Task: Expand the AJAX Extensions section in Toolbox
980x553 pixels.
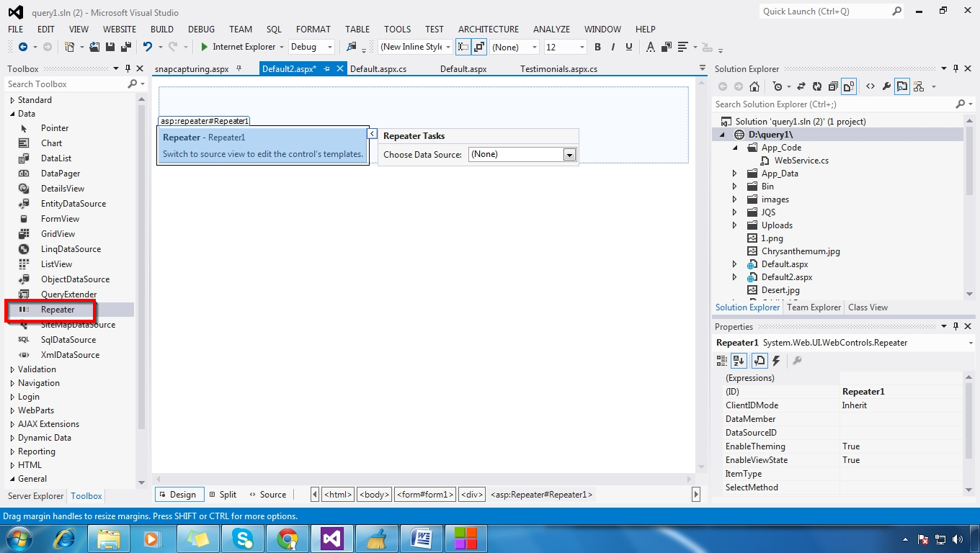Action: (x=12, y=424)
